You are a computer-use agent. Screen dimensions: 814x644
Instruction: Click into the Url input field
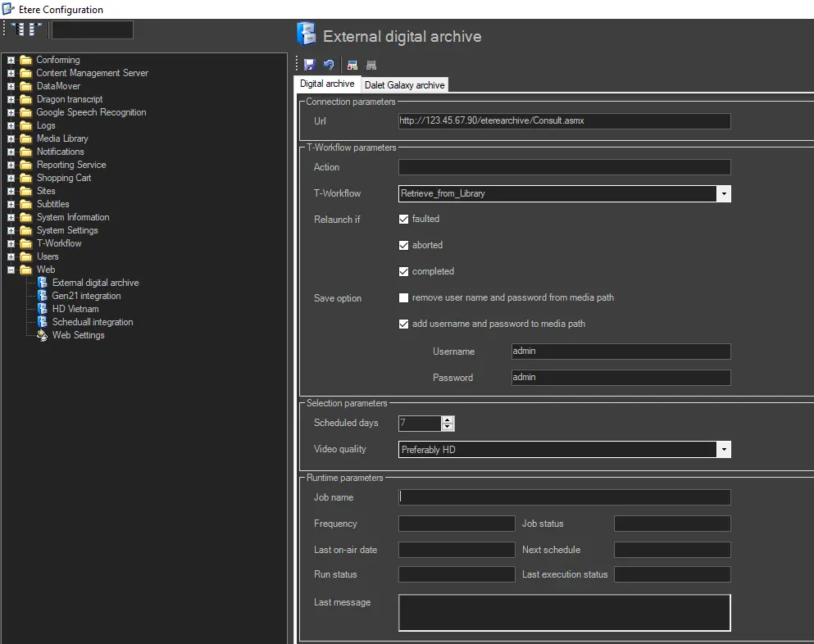(x=564, y=120)
